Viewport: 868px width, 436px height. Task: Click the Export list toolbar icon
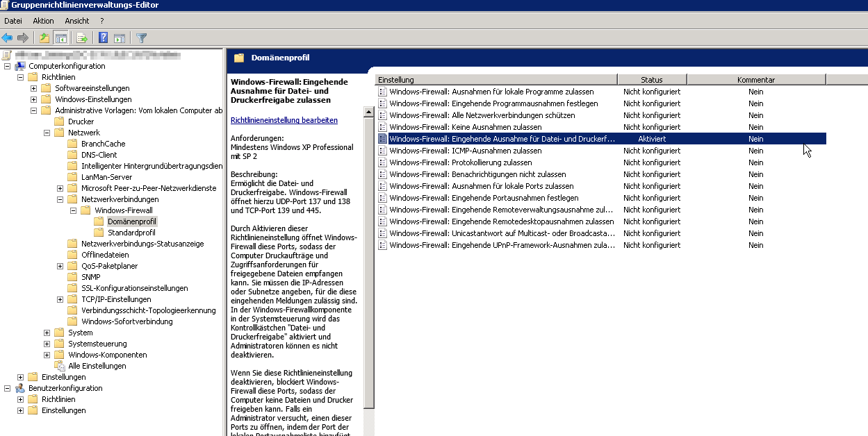(82, 37)
